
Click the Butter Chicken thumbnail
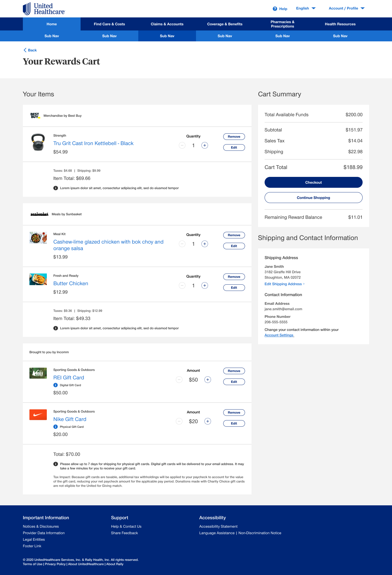(x=38, y=279)
